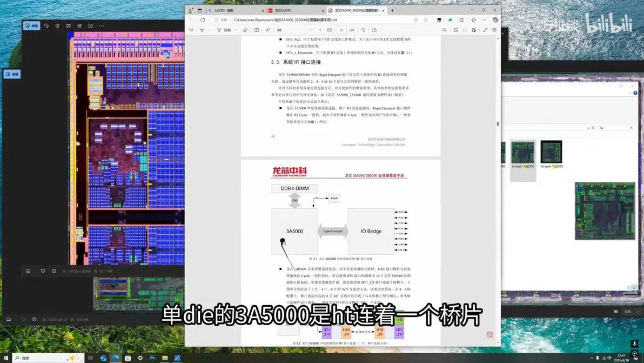This screenshot has height=363, width=644.
Task: Open Task View on the taskbar
Action: [x=91, y=358]
